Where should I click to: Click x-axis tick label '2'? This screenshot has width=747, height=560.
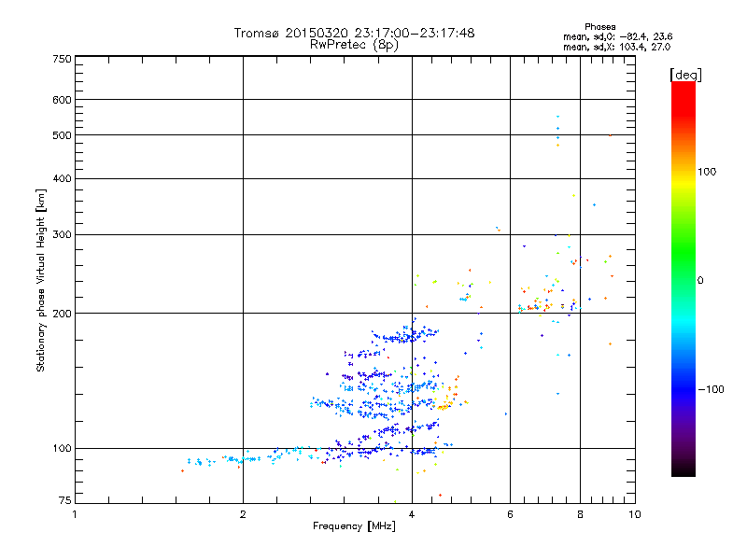[243, 514]
